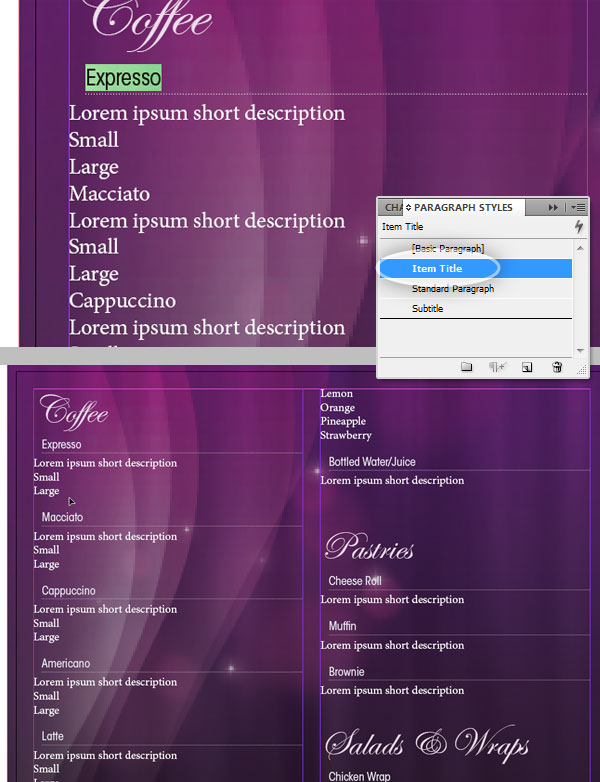This screenshot has width=600, height=782.
Task: Delete selected style trash icon
Action: (x=557, y=367)
